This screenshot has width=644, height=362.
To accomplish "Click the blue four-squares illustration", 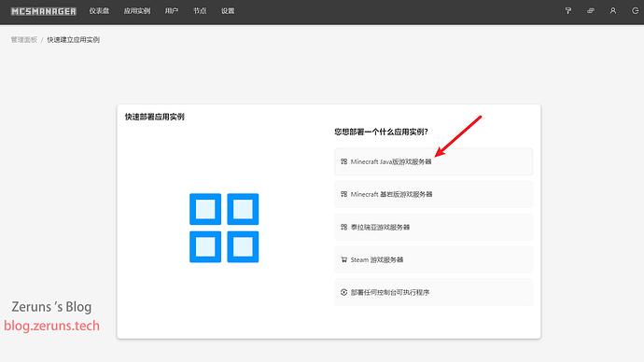I will [x=224, y=228].
